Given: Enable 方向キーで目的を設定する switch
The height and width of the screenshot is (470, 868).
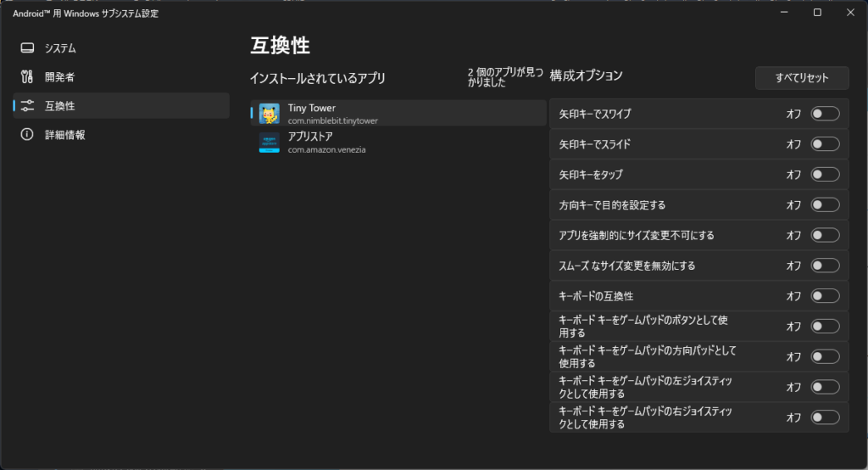Looking at the screenshot, I should point(825,205).
